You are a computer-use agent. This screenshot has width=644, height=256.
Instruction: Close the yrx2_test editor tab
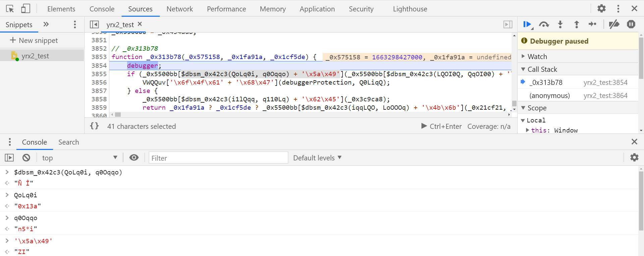point(140,24)
